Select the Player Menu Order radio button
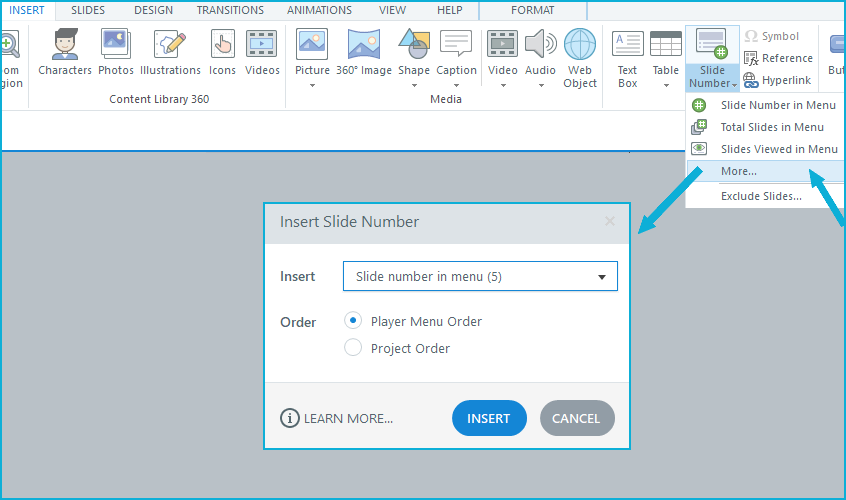The width and height of the screenshot is (846, 500). [353, 321]
